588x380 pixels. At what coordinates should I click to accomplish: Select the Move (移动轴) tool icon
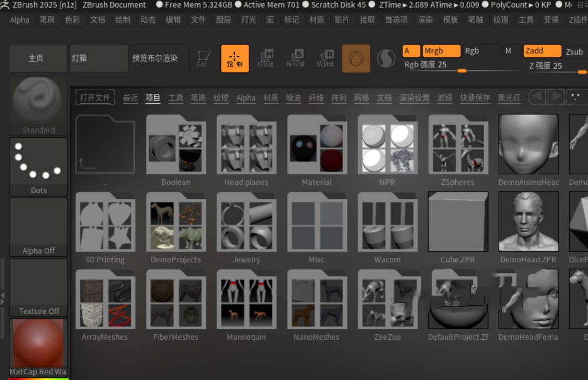[x=266, y=59]
